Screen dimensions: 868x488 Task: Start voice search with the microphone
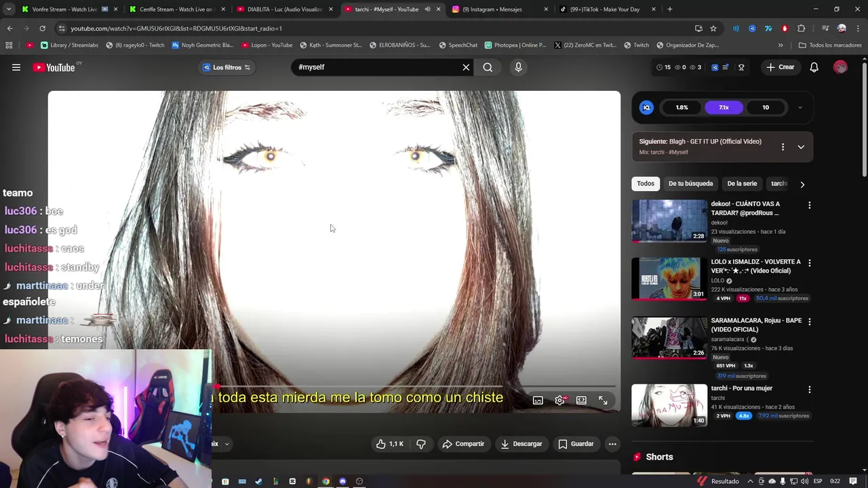click(518, 67)
